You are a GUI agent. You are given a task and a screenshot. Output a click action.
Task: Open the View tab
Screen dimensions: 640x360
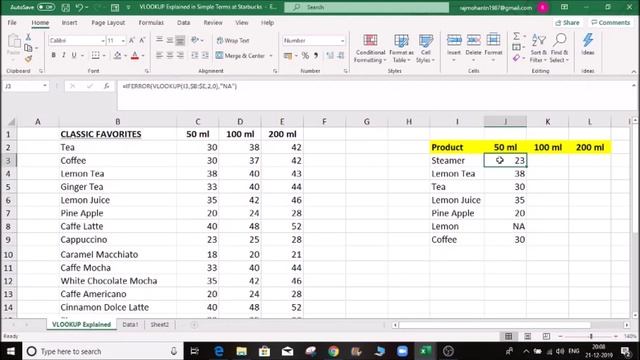[x=242, y=23]
